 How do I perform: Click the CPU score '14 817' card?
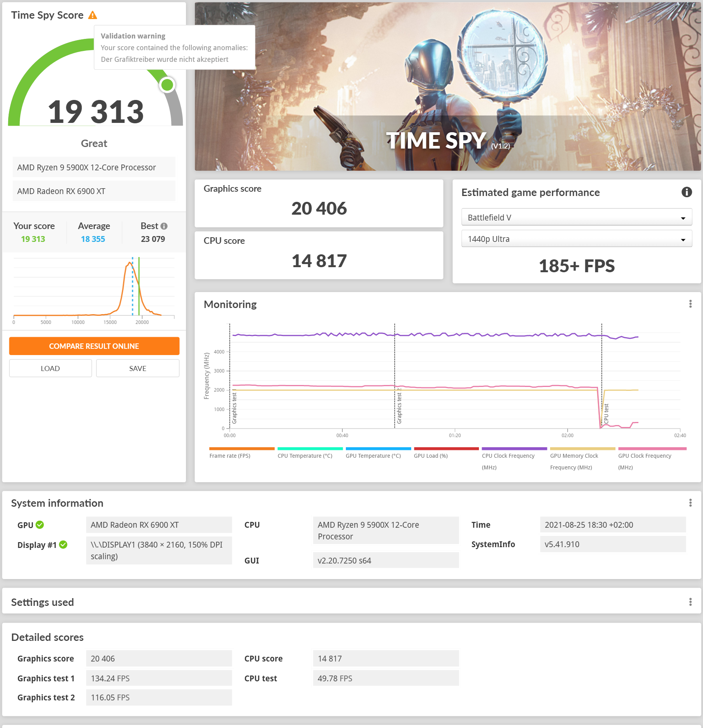(x=319, y=255)
